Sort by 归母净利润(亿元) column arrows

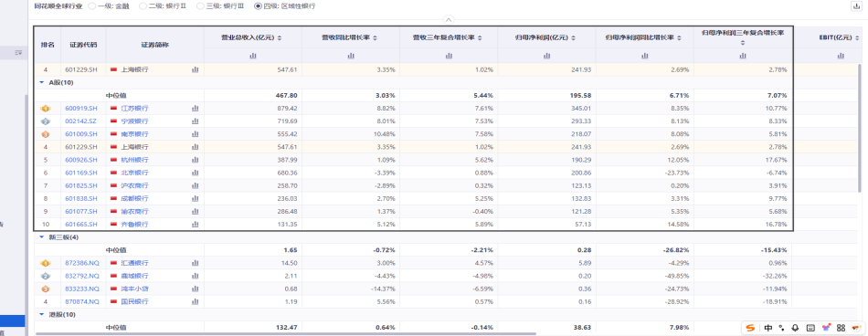(574, 38)
